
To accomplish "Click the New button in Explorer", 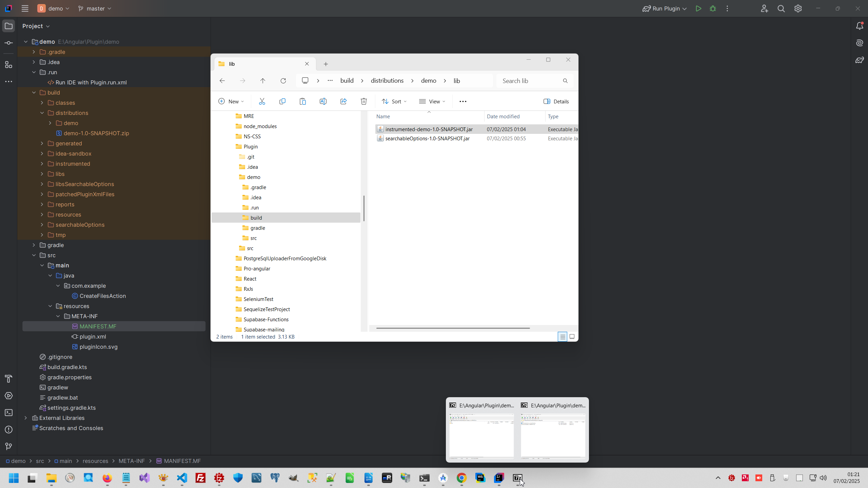I will [231, 101].
